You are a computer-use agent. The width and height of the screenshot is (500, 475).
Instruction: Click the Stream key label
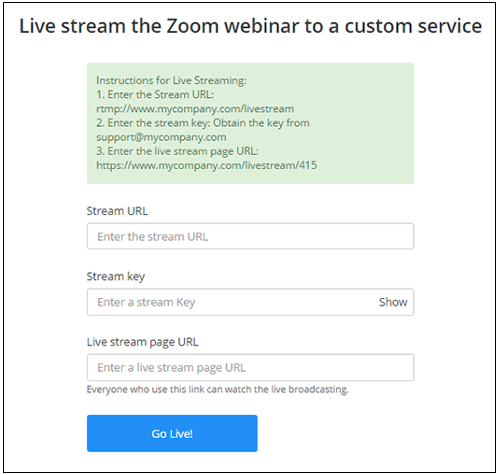coord(116,277)
